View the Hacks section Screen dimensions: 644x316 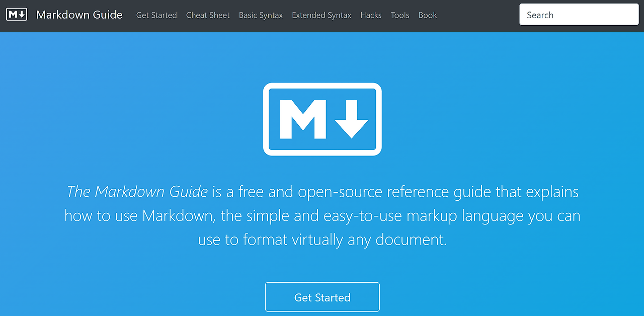pyautogui.click(x=371, y=15)
